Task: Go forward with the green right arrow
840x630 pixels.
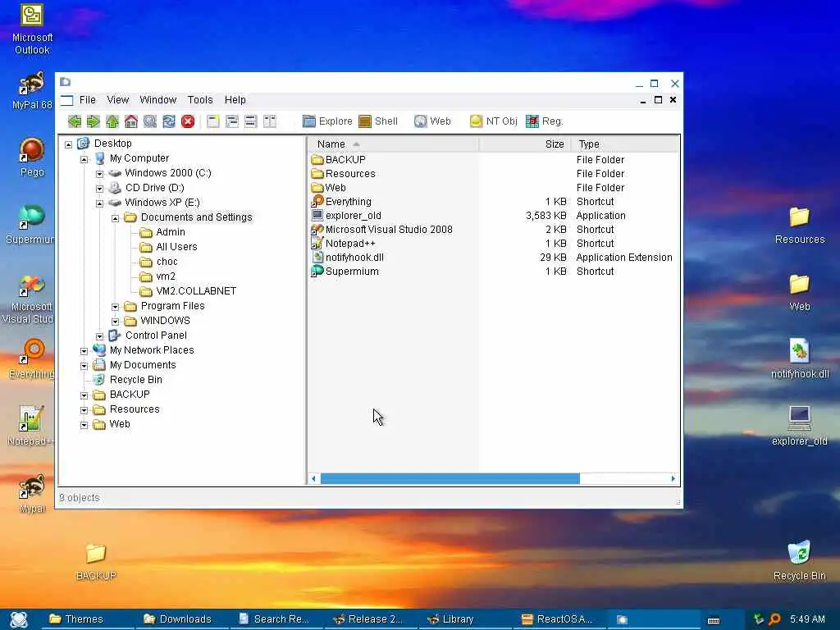Action: click(x=94, y=121)
